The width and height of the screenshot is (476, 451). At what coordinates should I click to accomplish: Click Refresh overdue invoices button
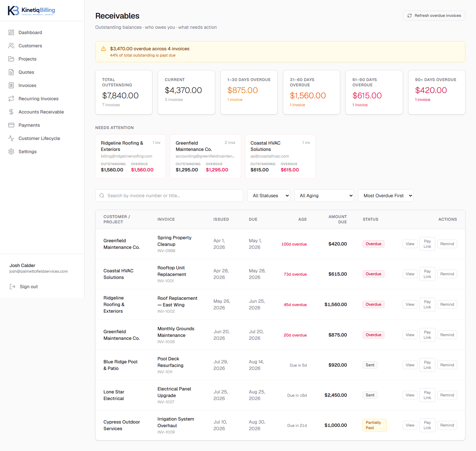(x=434, y=16)
